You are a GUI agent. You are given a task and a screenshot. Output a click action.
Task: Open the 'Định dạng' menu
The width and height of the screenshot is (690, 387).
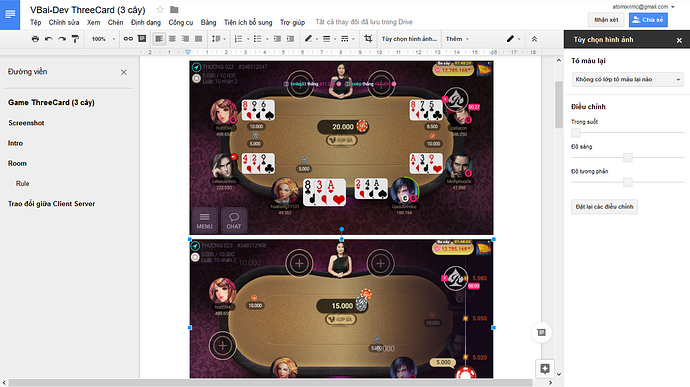(x=146, y=22)
